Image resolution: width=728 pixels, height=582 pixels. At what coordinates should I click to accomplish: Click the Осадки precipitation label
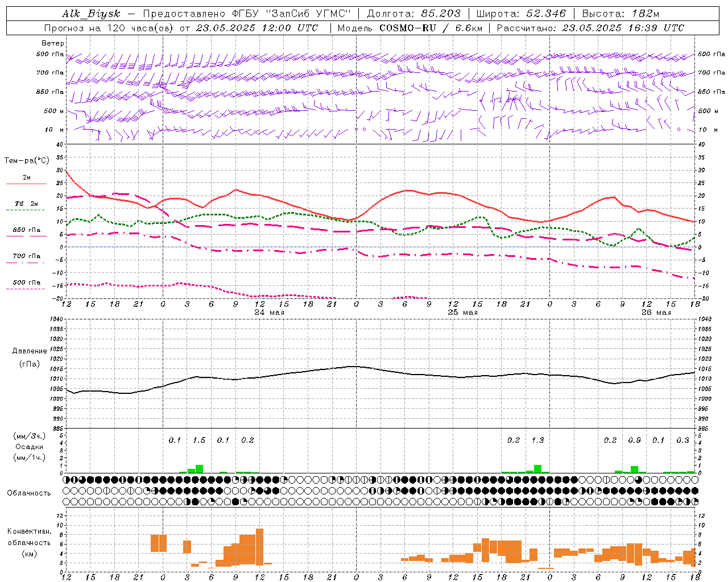(30, 447)
